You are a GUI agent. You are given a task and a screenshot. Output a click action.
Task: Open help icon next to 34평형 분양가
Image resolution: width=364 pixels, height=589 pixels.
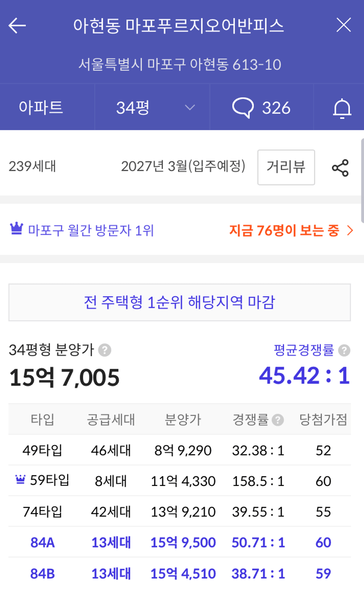coord(104,350)
